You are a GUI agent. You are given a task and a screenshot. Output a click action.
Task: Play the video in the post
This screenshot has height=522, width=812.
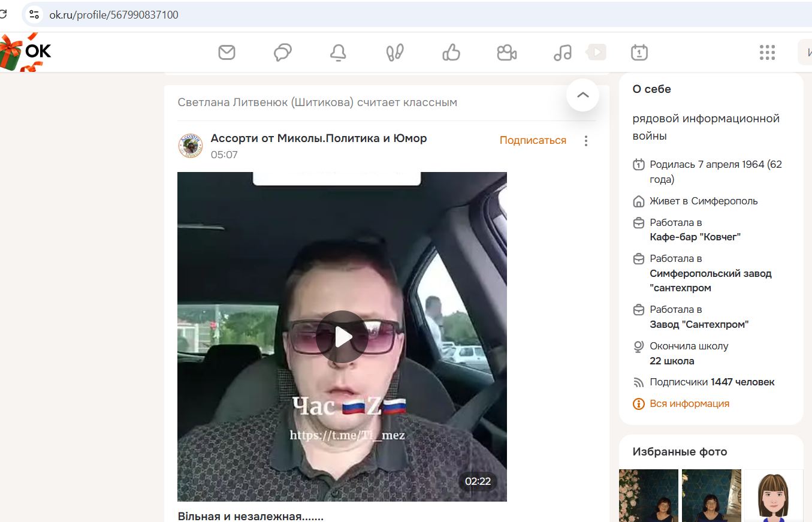click(342, 337)
